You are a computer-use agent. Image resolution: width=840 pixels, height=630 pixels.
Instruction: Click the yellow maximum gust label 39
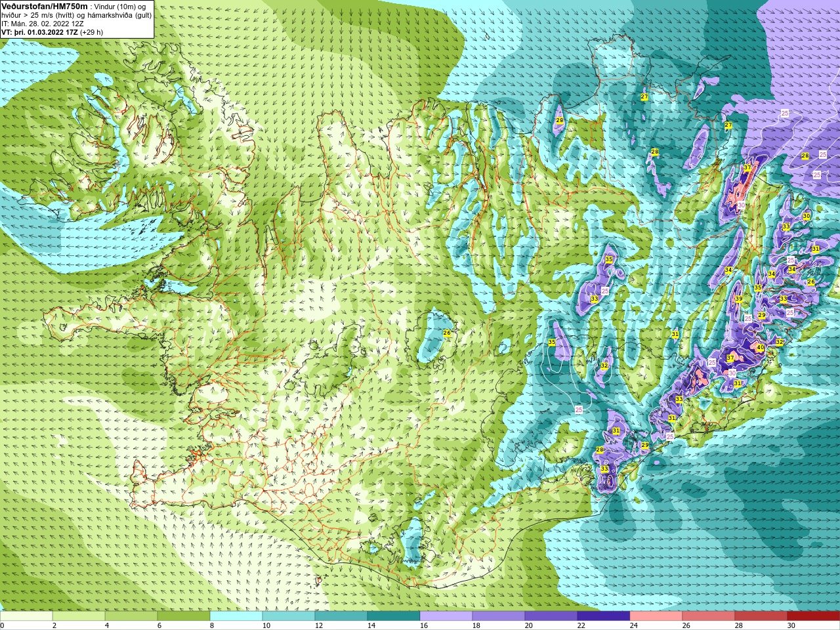[x=739, y=299]
